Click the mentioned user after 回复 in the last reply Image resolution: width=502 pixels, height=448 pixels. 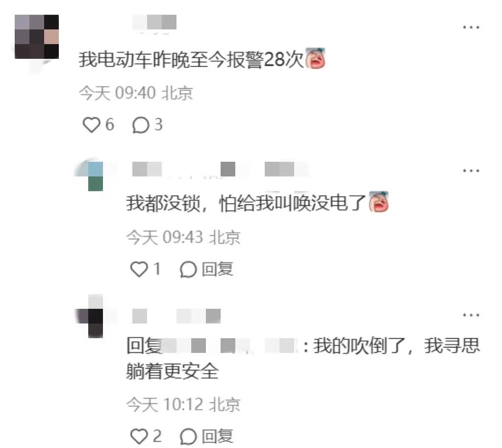(230, 346)
